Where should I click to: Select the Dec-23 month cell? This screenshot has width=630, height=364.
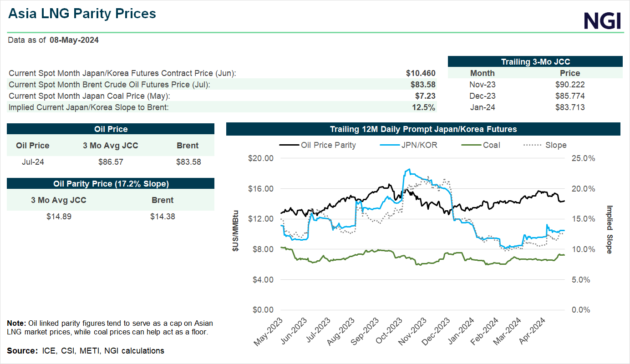483,96
